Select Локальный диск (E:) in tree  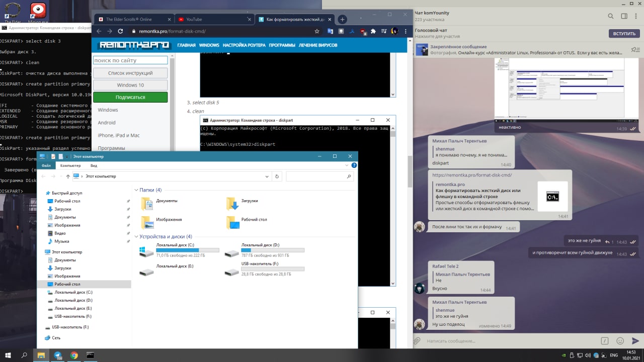(x=73, y=308)
